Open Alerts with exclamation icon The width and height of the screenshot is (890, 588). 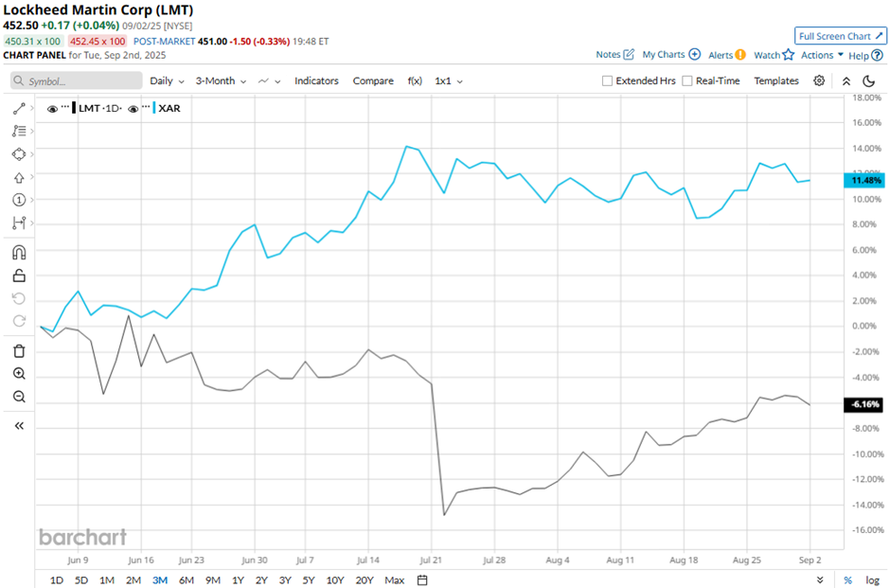(740, 55)
